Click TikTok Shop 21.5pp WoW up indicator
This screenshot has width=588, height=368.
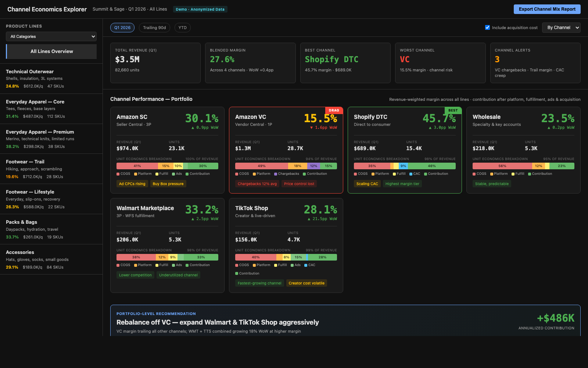tap(322, 219)
